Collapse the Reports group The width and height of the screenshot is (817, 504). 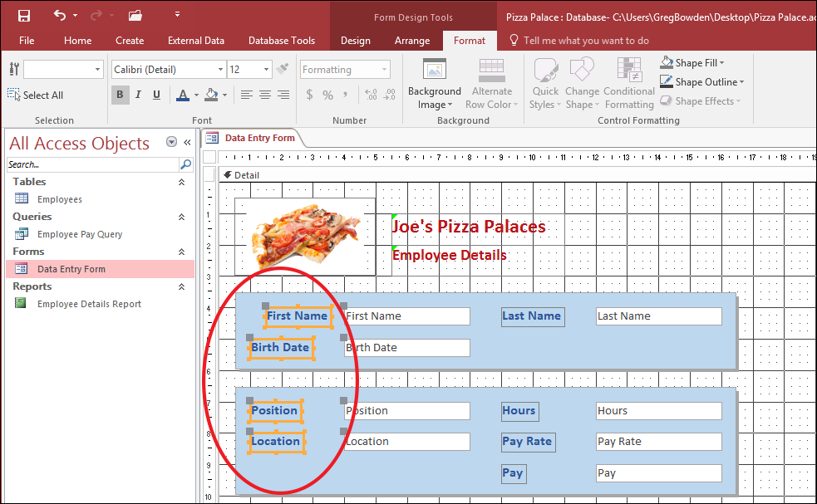pyautogui.click(x=181, y=287)
